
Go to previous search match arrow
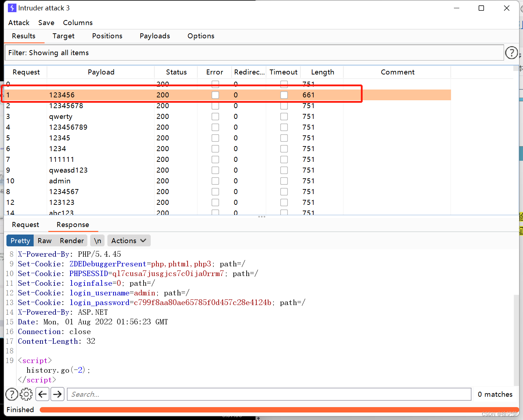(x=43, y=394)
